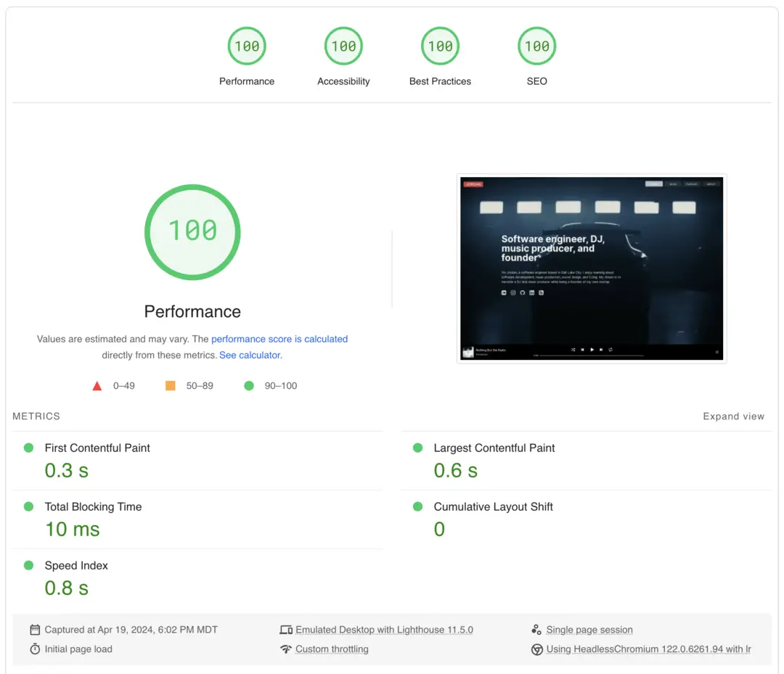The image size is (784, 674).
Task: Click the 'Speed Index' metric label
Action: tap(76, 565)
